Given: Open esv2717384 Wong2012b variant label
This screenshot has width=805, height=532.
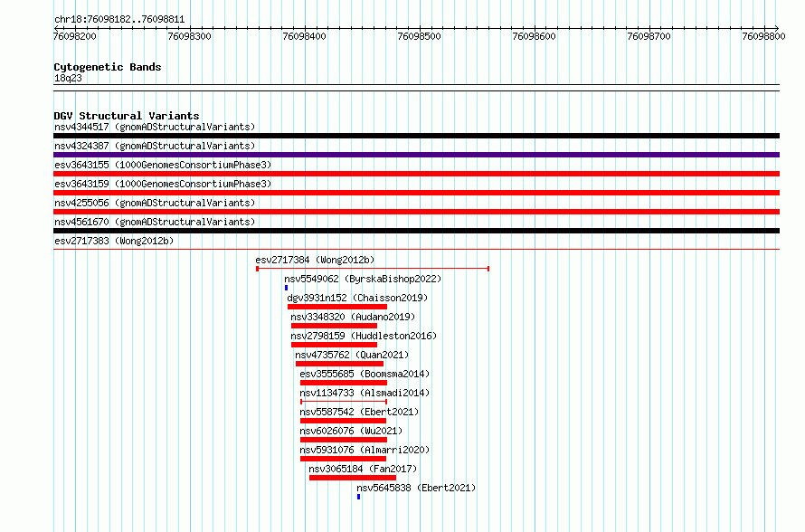Looking at the screenshot, I should pos(316,260).
